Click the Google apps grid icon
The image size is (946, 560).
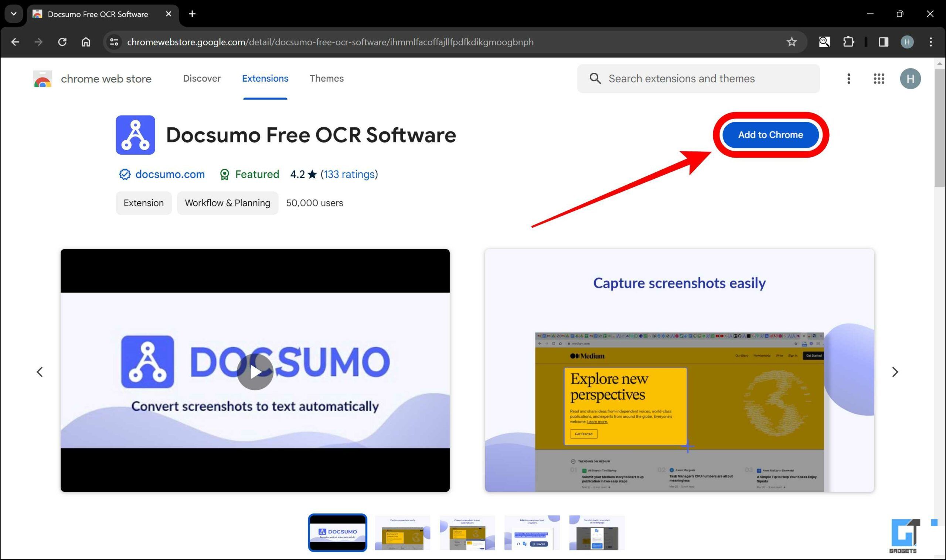[879, 79]
